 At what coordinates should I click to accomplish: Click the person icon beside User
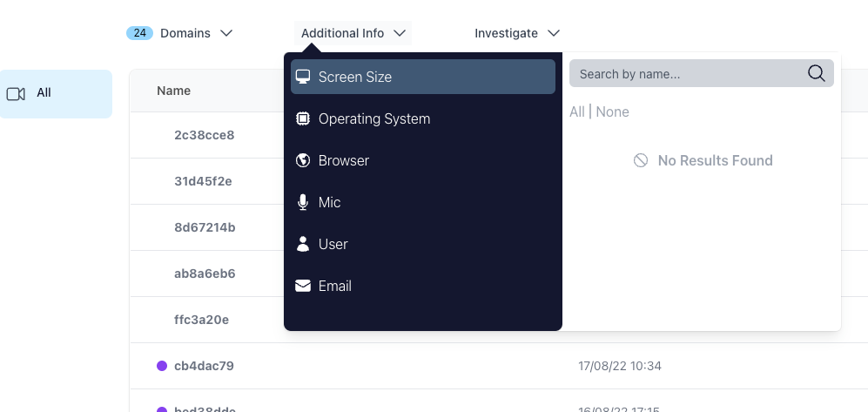303,244
